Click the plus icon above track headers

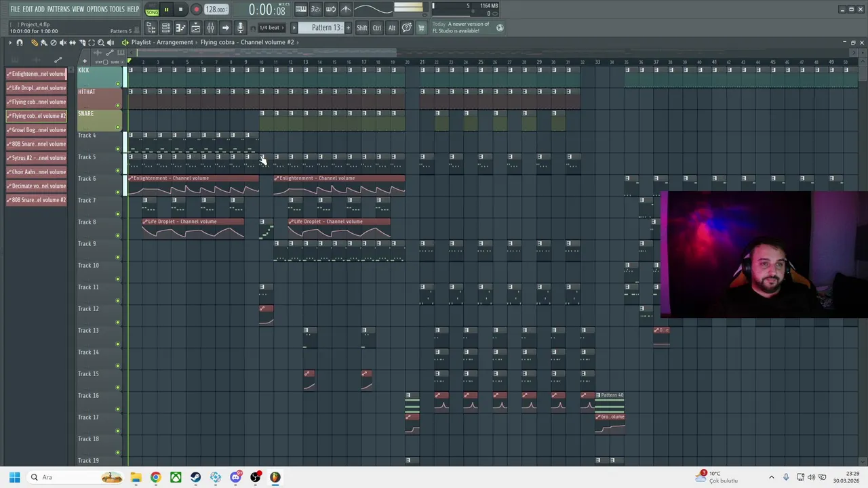tap(85, 61)
